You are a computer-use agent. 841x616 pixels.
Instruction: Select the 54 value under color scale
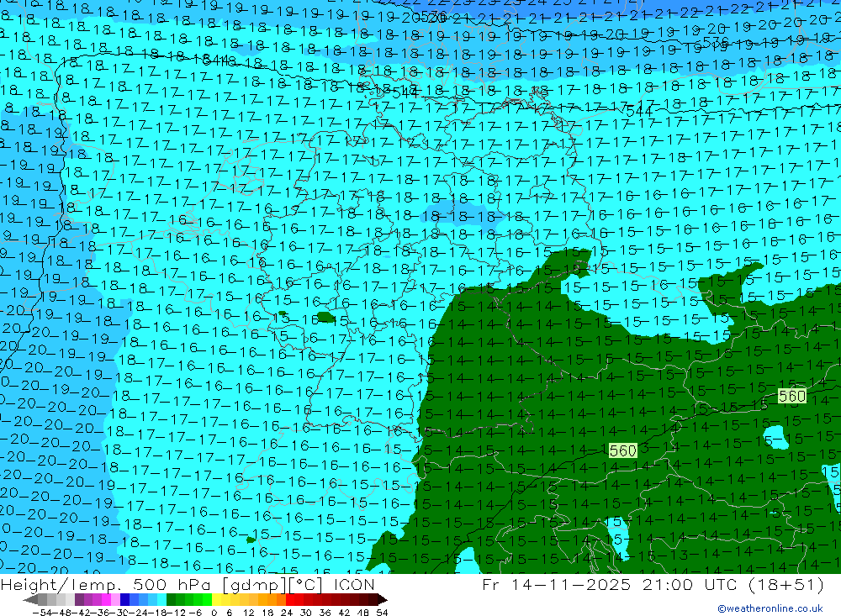click(x=382, y=613)
